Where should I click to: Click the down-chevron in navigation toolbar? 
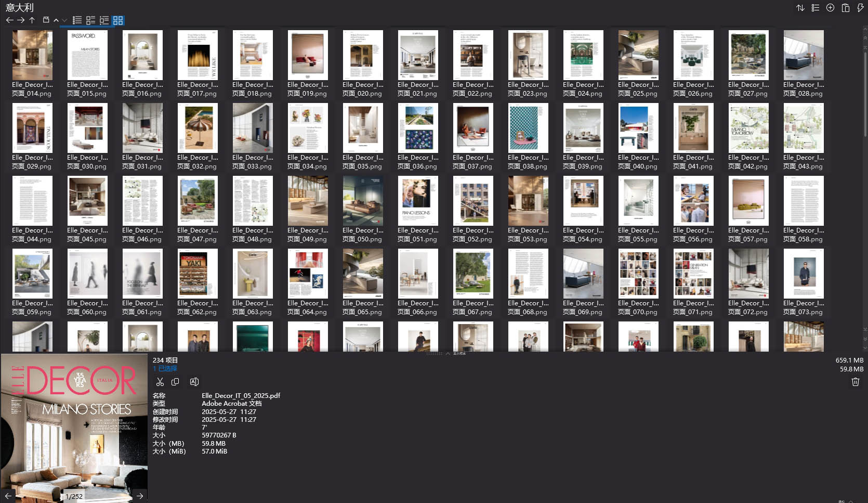(x=64, y=20)
